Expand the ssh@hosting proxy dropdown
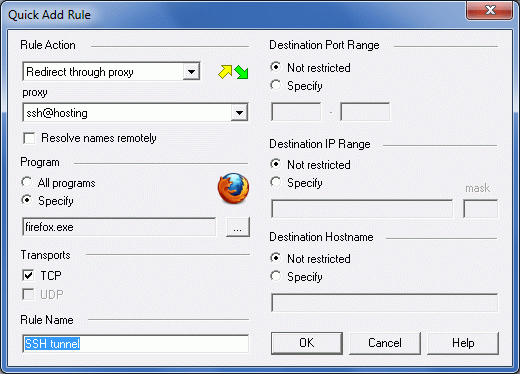Image resolution: width=520 pixels, height=374 pixels. [239, 113]
